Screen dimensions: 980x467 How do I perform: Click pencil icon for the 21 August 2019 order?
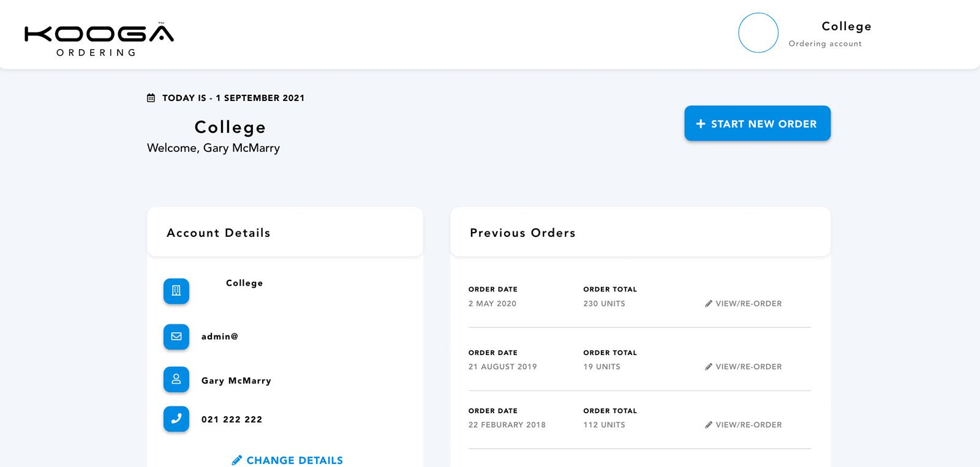[709, 367]
